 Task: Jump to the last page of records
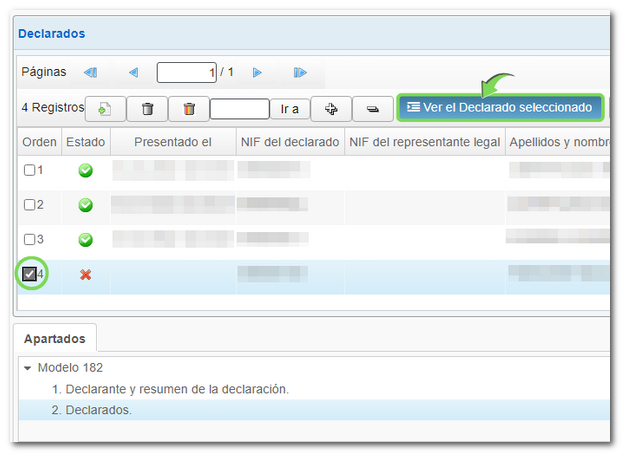(300, 72)
